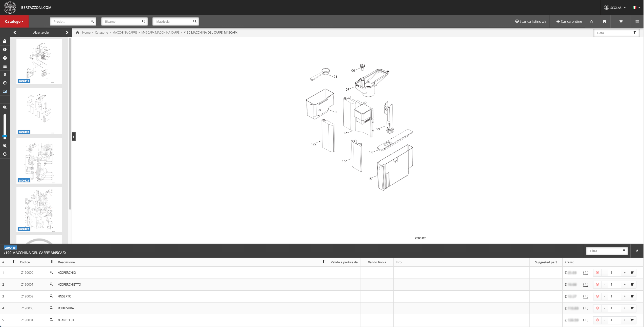Click the Matricola search field
This screenshot has width=644, height=327.
pyautogui.click(x=175, y=21)
